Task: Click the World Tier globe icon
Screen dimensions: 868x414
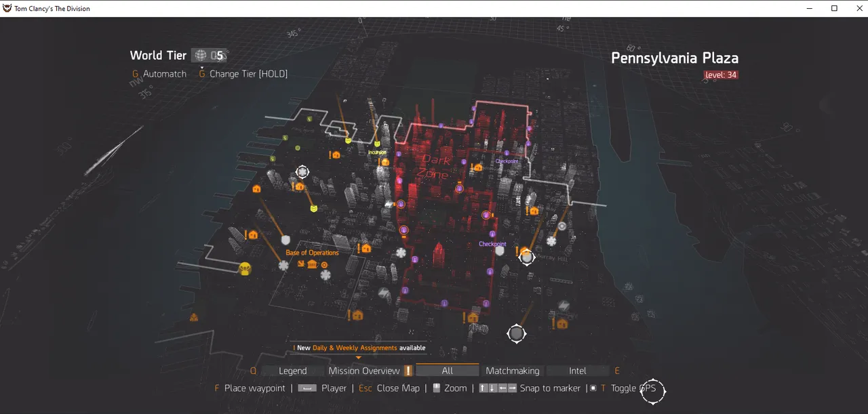Action: (x=201, y=56)
